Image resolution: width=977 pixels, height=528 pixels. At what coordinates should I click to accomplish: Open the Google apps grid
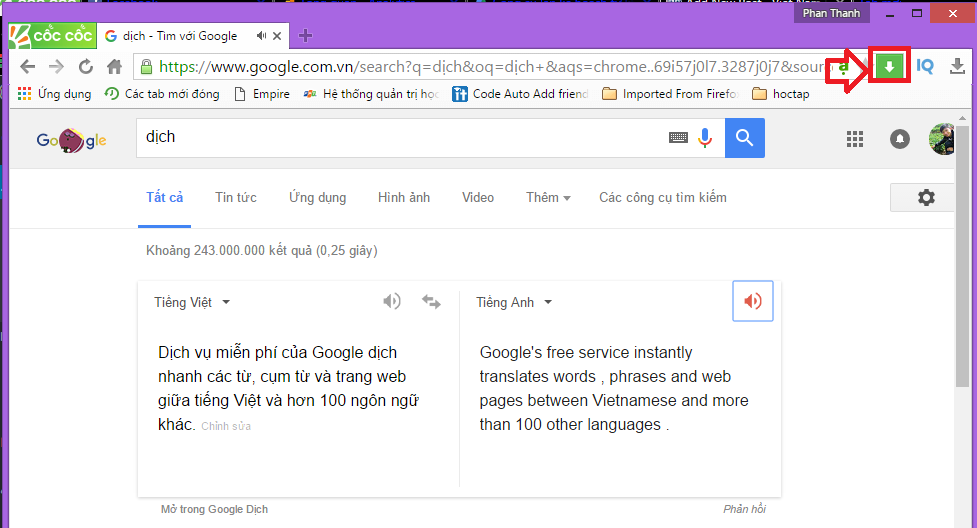coord(855,138)
